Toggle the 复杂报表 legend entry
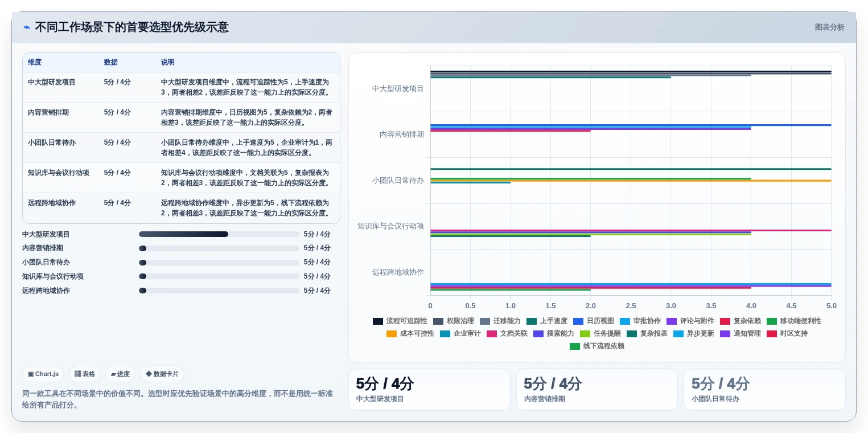 tap(647, 334)
